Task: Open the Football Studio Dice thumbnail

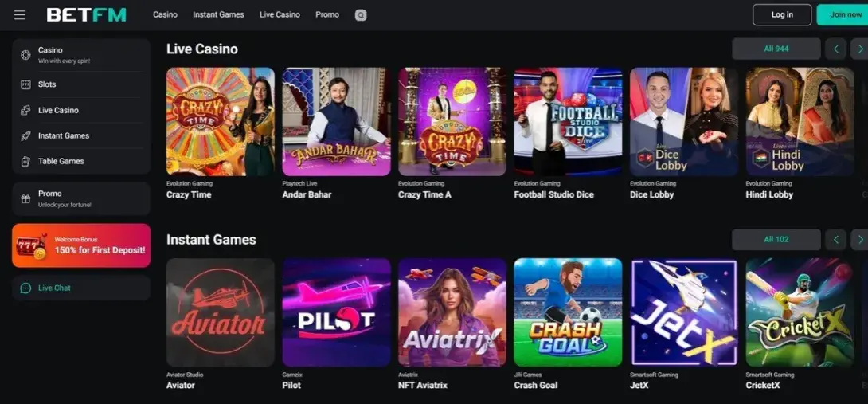Action: click(568, 121)
